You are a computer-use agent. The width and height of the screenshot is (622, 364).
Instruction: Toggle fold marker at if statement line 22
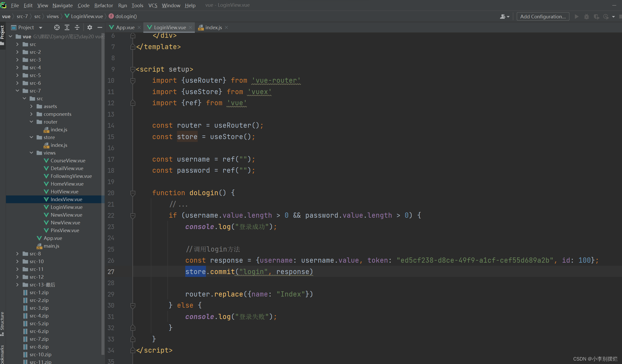(x=133, y=215)
